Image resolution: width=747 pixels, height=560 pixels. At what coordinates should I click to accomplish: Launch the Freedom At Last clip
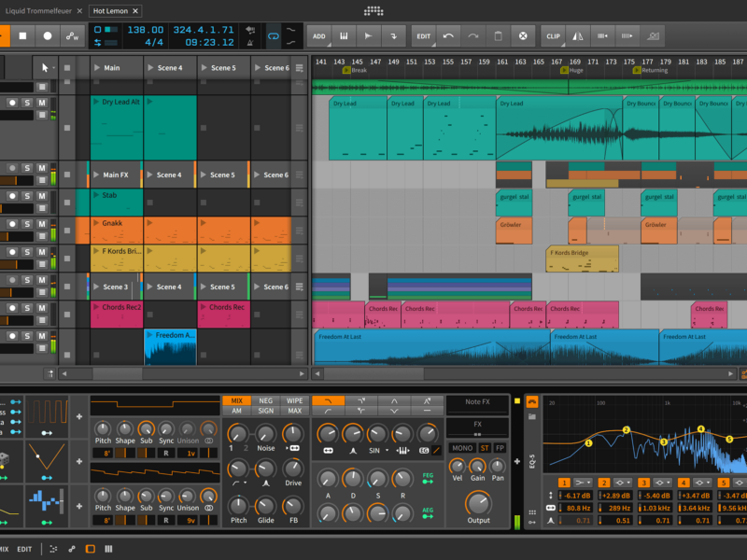click(150, 335)
